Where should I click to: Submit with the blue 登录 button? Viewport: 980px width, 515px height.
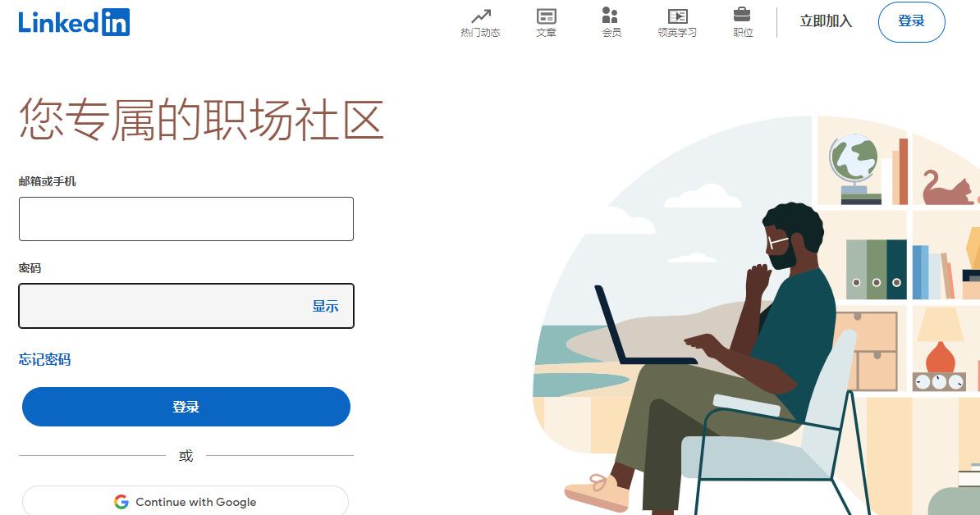(x=186, y=407)
